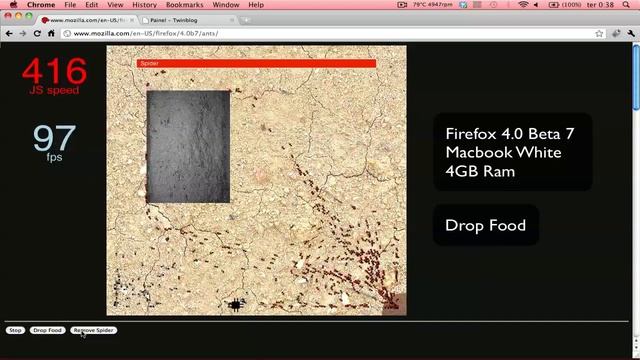Go back to previous page
Screen dimensions: 640x360
(9, 33)
